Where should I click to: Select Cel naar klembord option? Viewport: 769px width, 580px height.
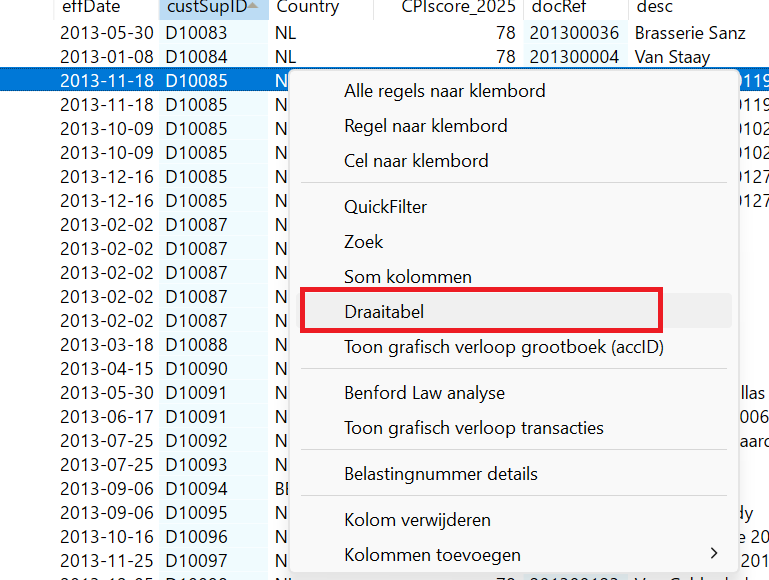416,161
